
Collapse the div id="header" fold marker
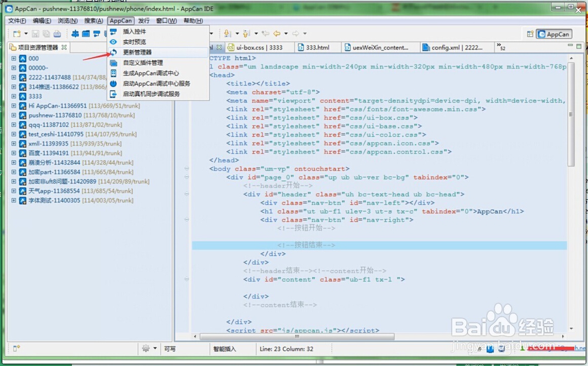[186, 194]
